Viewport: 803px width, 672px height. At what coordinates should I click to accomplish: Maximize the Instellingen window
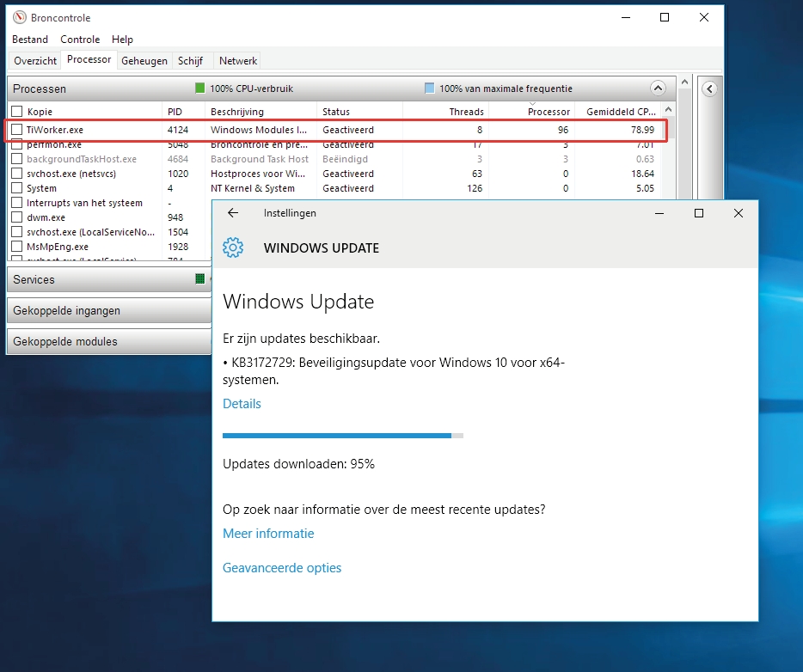click(699, 213)
